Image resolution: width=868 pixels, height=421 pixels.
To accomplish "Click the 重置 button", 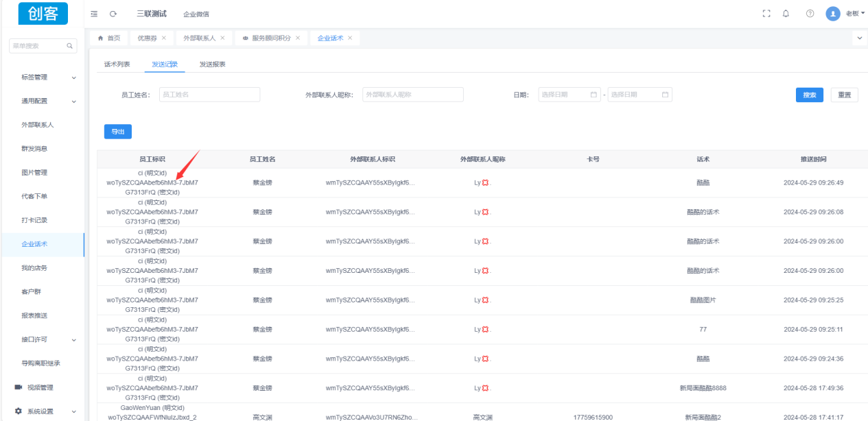I will (844, 95).
